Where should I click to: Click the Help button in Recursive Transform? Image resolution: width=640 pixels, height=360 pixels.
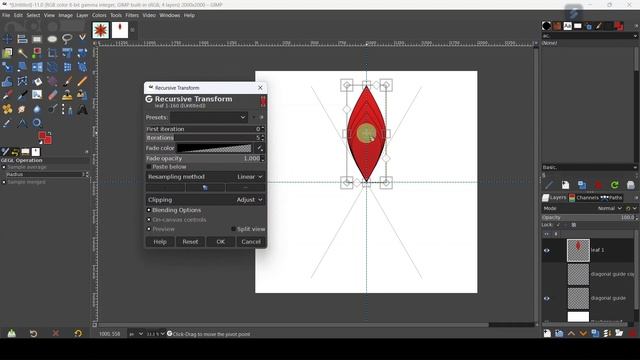pyautogui.click(x=160, y=242)
